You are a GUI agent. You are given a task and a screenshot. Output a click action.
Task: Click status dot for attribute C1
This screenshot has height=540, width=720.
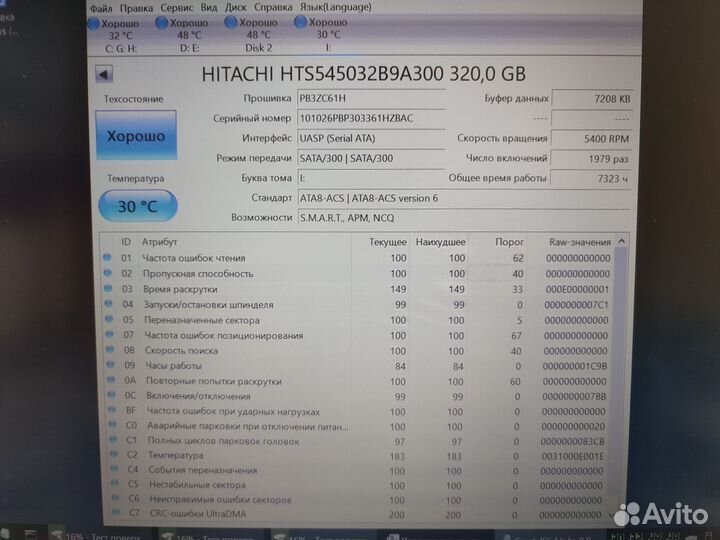(113, 440)
